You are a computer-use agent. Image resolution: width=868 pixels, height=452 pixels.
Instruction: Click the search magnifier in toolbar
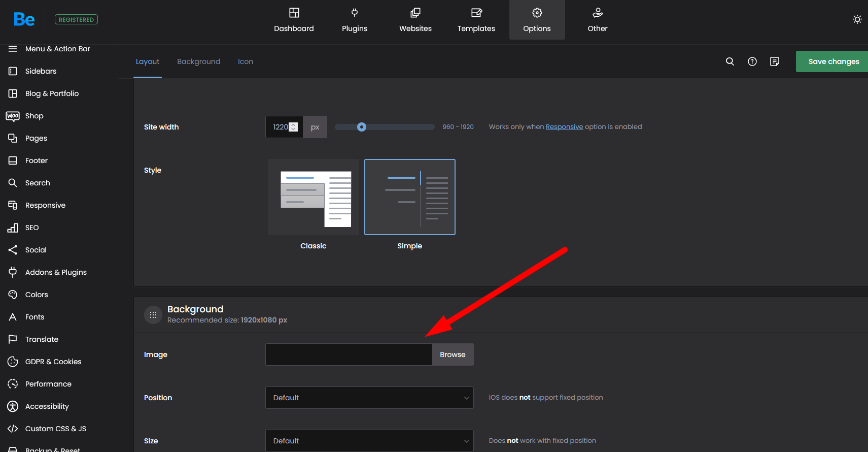click(730, 61)
